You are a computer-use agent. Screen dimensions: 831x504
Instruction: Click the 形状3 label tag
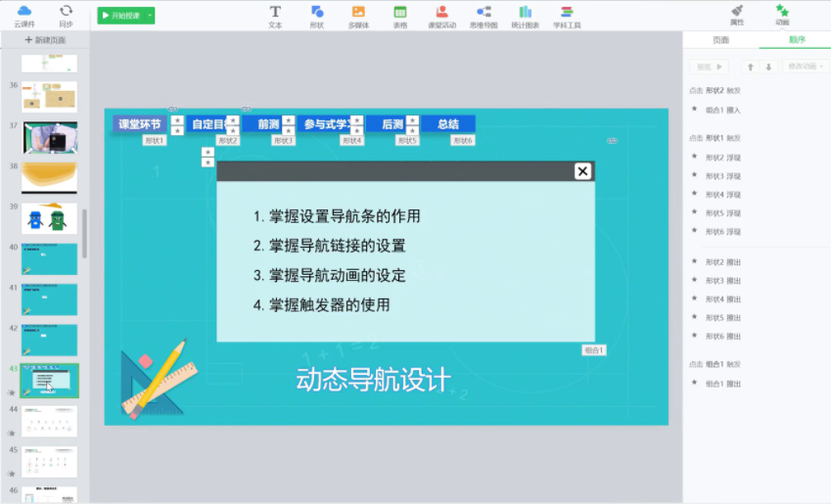click(283, 141)
